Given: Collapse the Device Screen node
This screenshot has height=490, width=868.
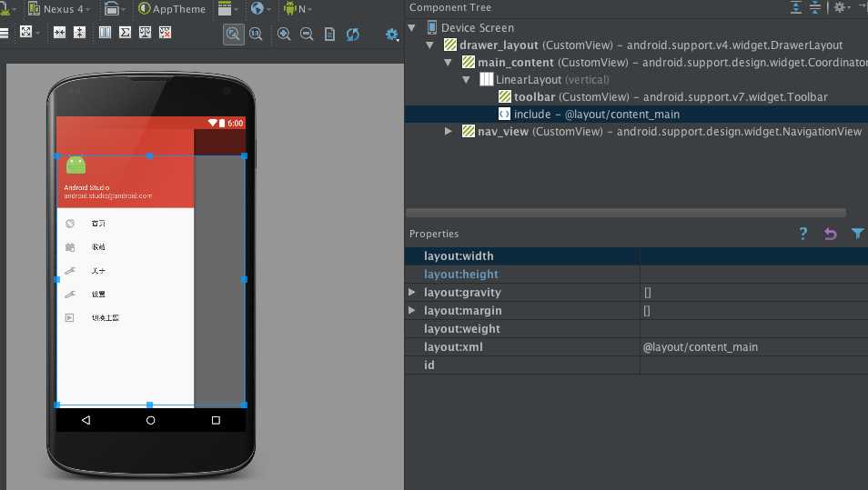Looking at the screenshot, I should (x=411, y=27).
